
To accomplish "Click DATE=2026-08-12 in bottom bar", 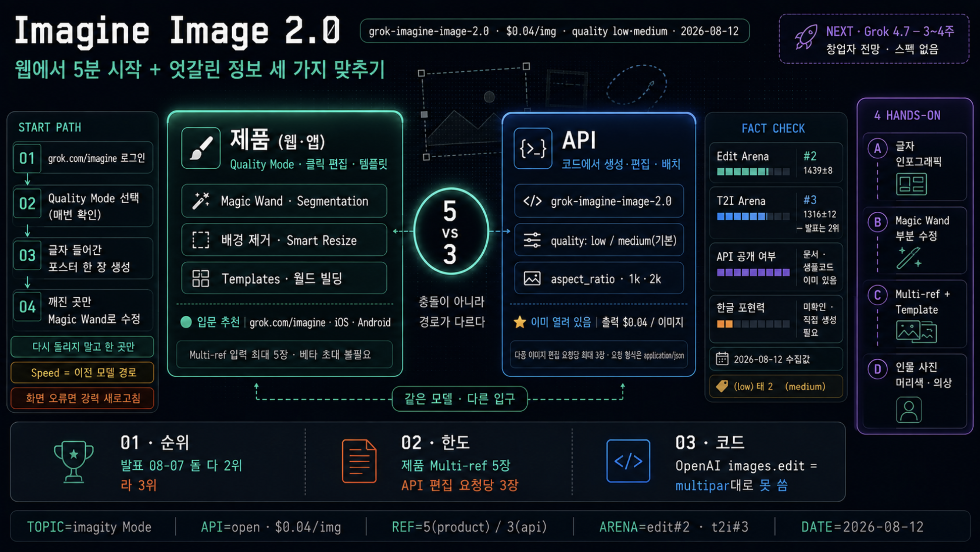I will (862, 527).
